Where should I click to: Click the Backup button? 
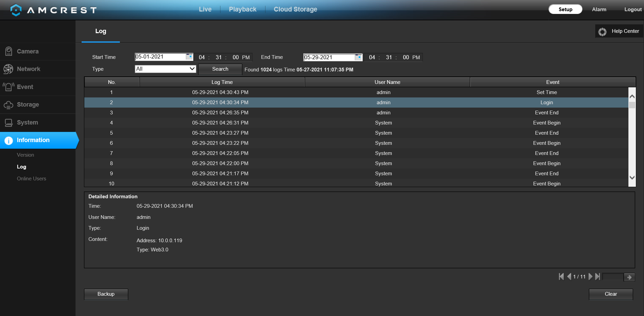(106, 294)
